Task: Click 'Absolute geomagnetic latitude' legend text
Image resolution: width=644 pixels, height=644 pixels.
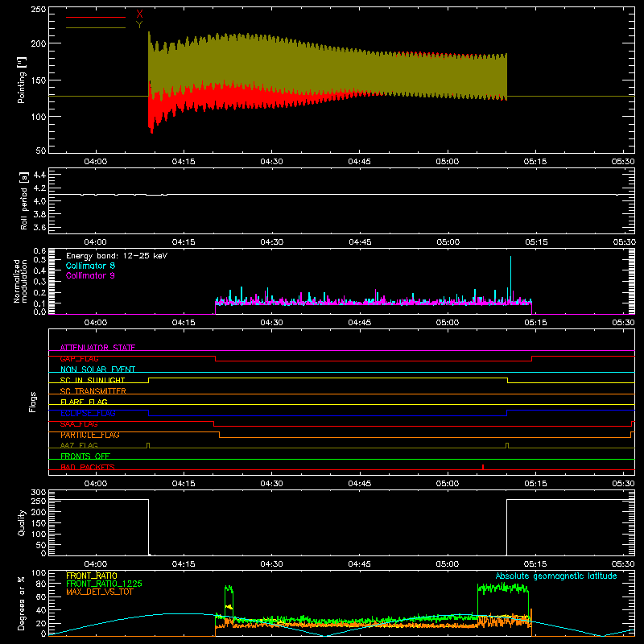Action: tap(556, 576)
